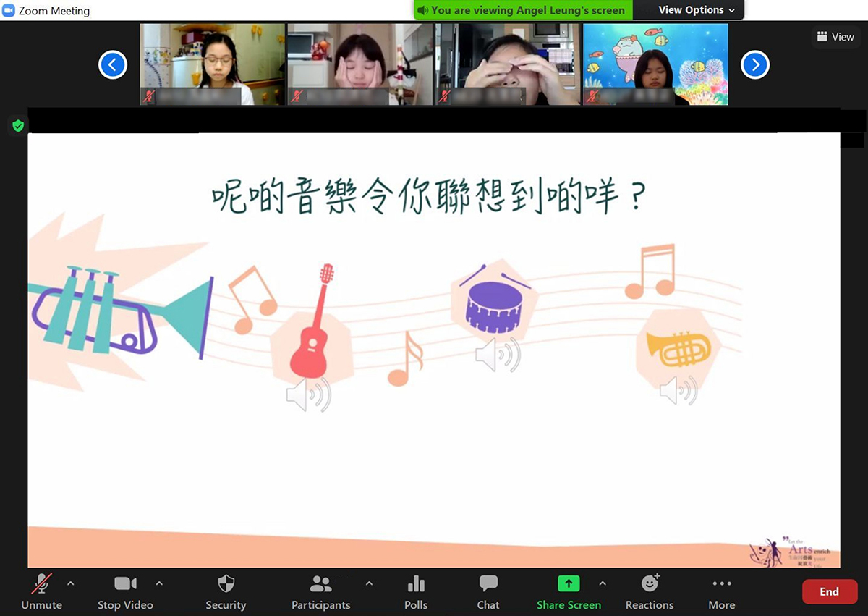Stop Video camera toggle
Image resolution: width=868 pixels, height=616 pixels.
(x=124, y=591)
